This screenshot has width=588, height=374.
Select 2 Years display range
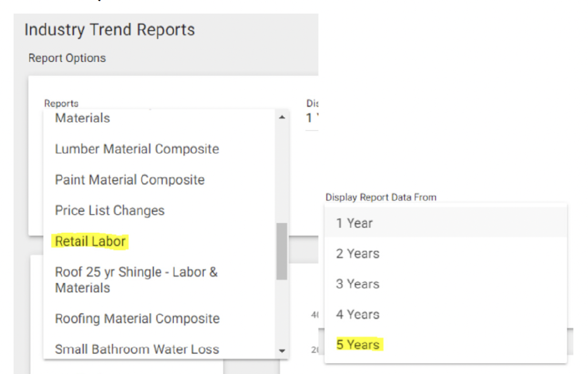[x=446, y=253]
